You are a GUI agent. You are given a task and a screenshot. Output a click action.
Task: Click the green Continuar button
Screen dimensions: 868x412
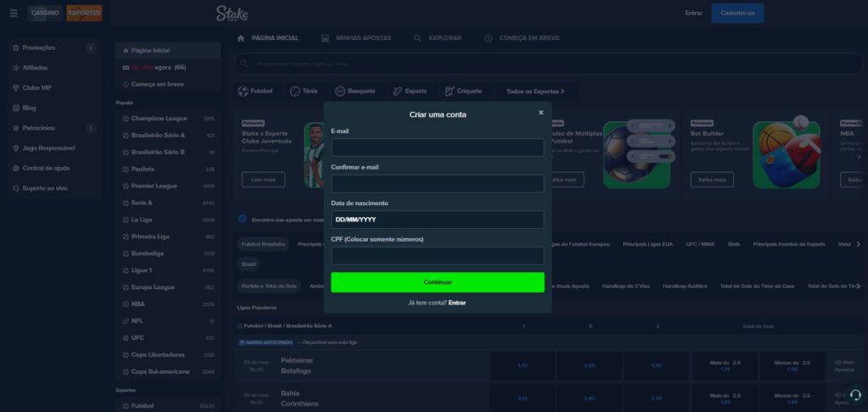[437, 282]
